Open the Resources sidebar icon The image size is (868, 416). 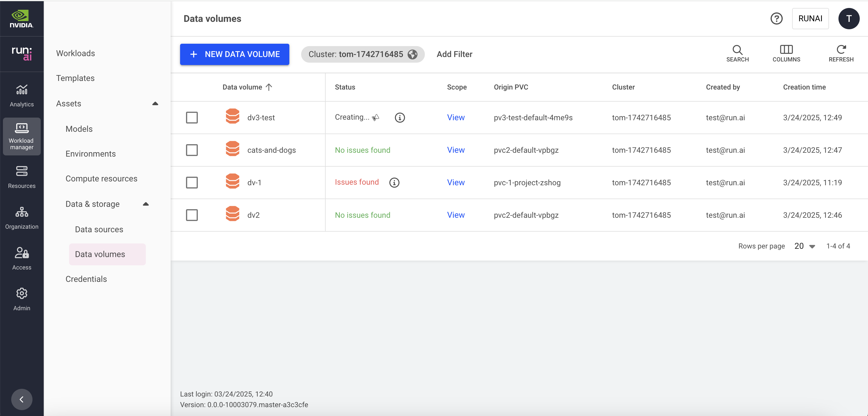(22, 177)
